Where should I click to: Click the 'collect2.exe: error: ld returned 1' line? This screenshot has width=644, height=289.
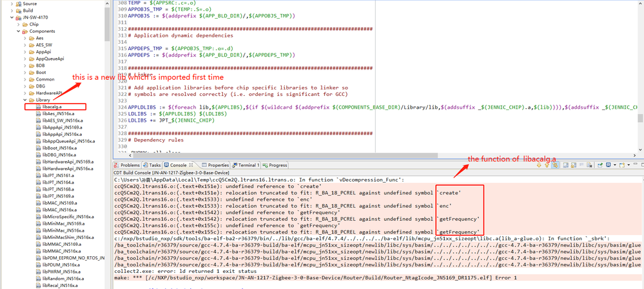(x=186, y=272)
